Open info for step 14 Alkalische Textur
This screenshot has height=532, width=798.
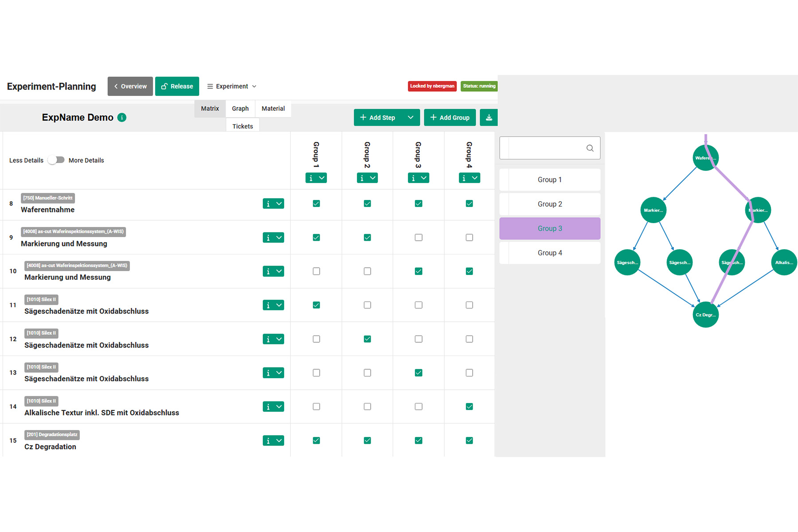pos(268,407)
